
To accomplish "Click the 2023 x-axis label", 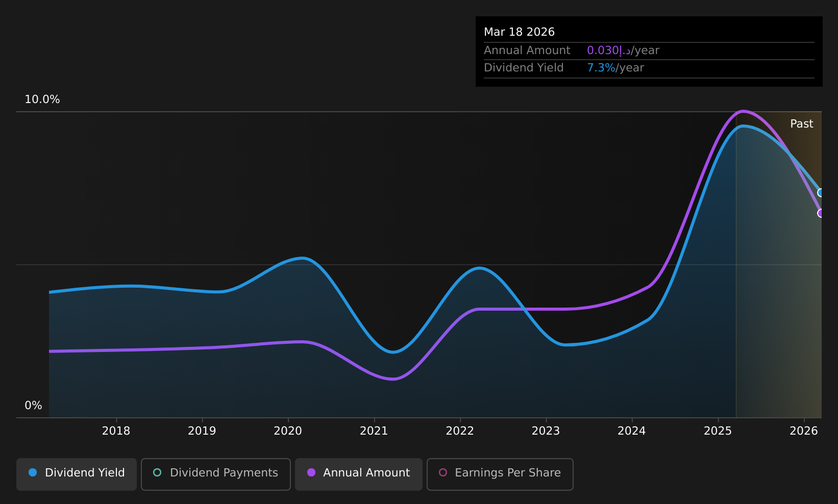I will pos(546,431).
